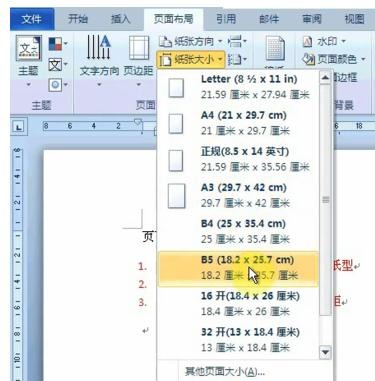Choose 32 开(13 x 18.4 厘米) paper size
The width and height of the screenshot is (375, 381).
[x=238, y=340]
